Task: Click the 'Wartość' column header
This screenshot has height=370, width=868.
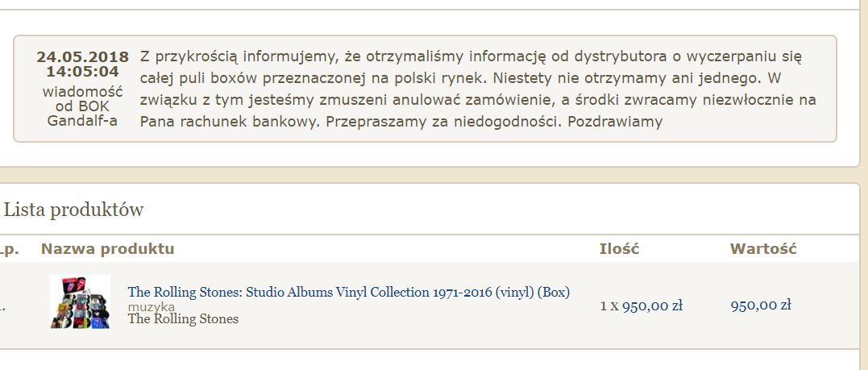Action: pyautogui.click(x=762, y=248)
